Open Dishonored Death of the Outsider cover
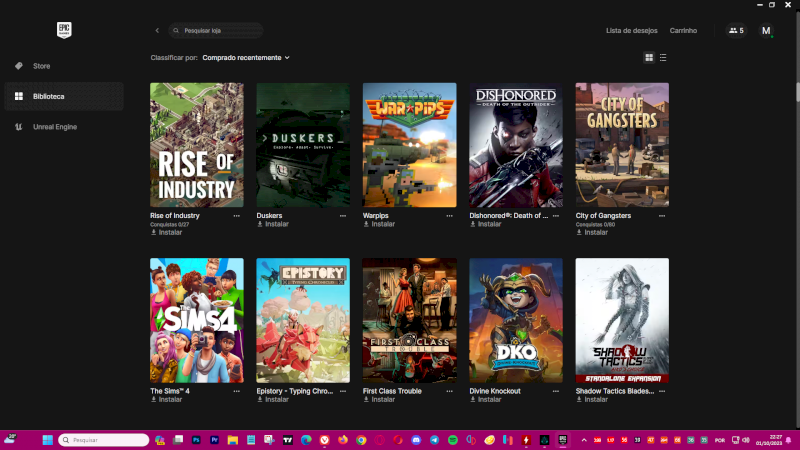This screenshot has height=450, width=800. [516, 145]
